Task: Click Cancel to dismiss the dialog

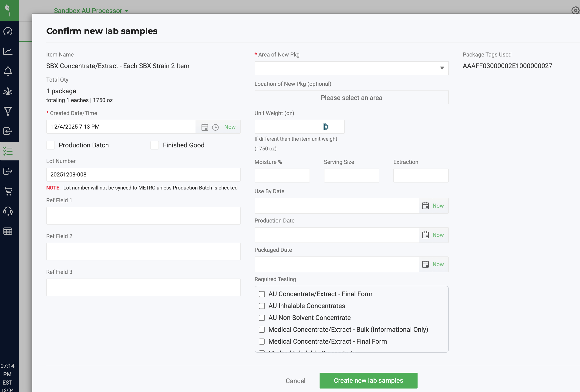Action: [x=295, y=381]
